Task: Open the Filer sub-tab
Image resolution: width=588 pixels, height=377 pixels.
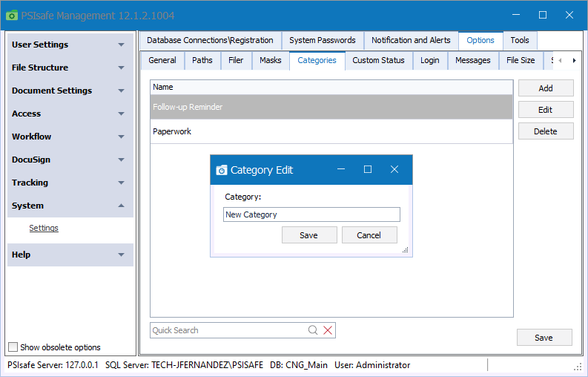Action: (236, 60)
